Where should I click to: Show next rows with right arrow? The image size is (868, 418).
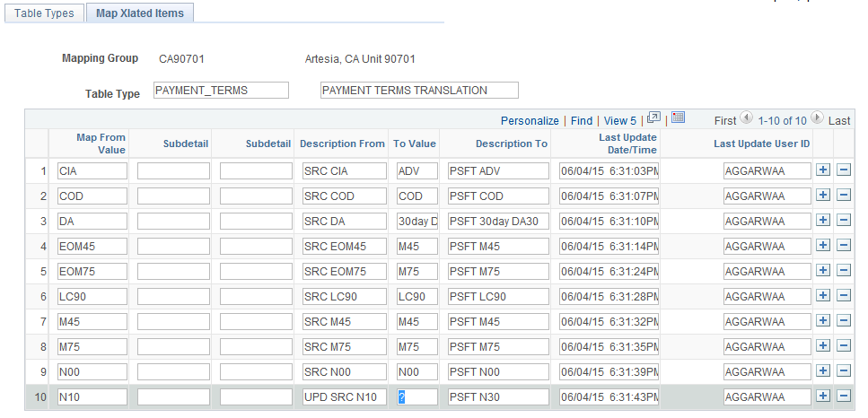pos(816,118)
